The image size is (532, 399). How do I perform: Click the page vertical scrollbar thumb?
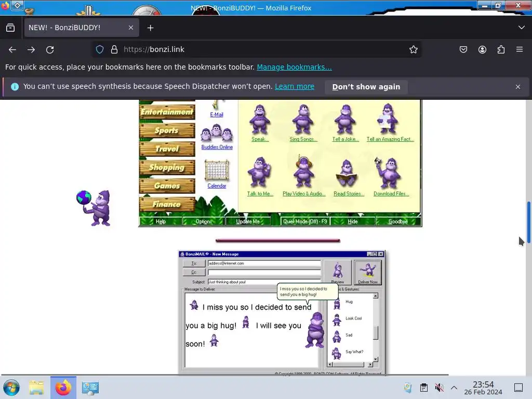click(528, 222)
